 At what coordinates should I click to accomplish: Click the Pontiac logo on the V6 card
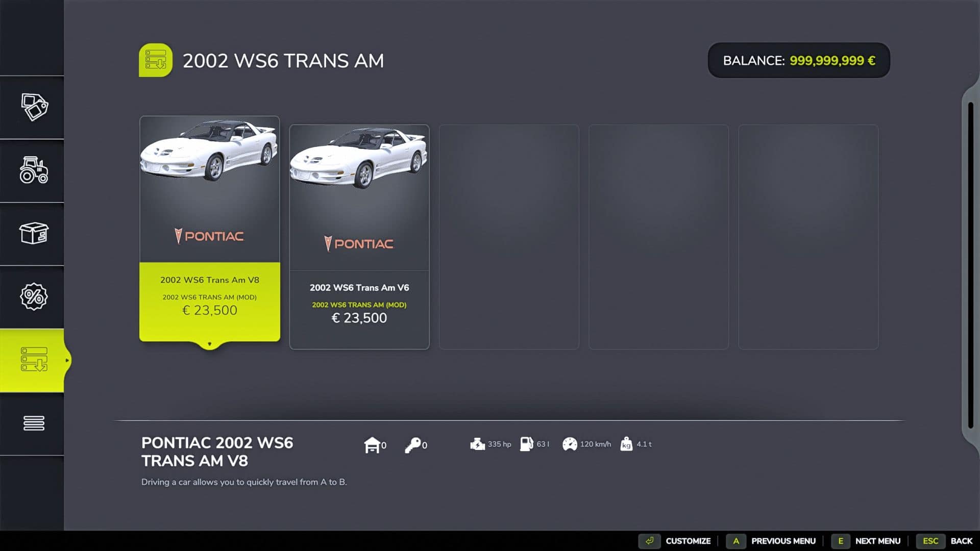tap(359, 244)
